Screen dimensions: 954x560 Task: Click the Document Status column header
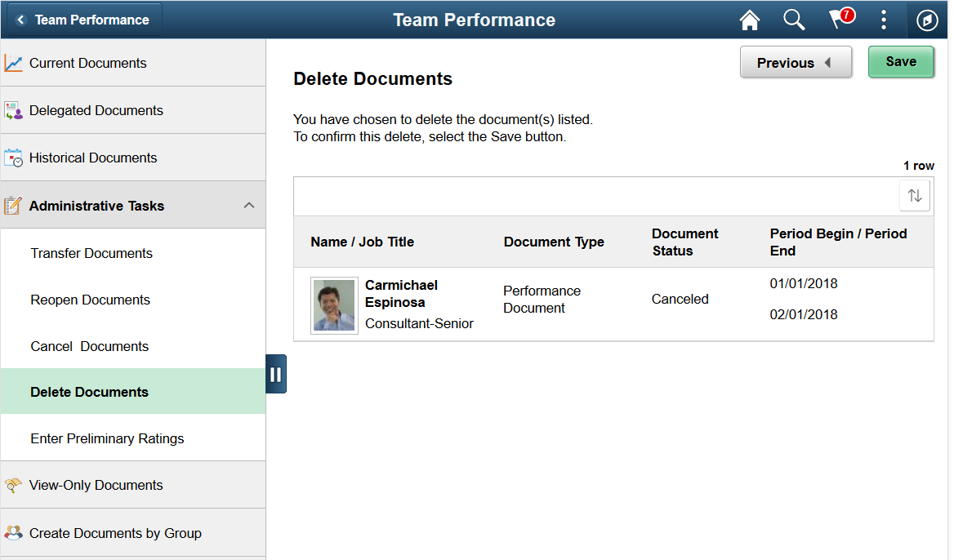coord(684,242)
